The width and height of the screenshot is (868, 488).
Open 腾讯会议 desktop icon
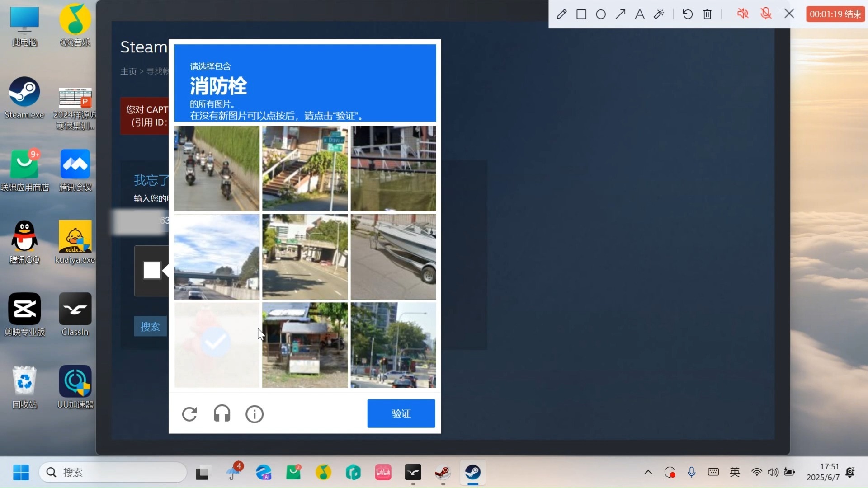click(x=75, y=170)
